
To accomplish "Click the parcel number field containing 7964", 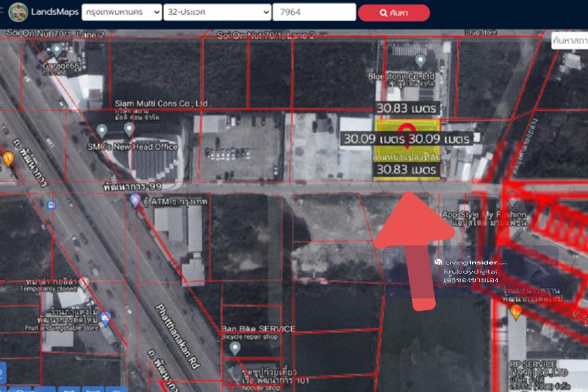I will [x=315, y=12].
